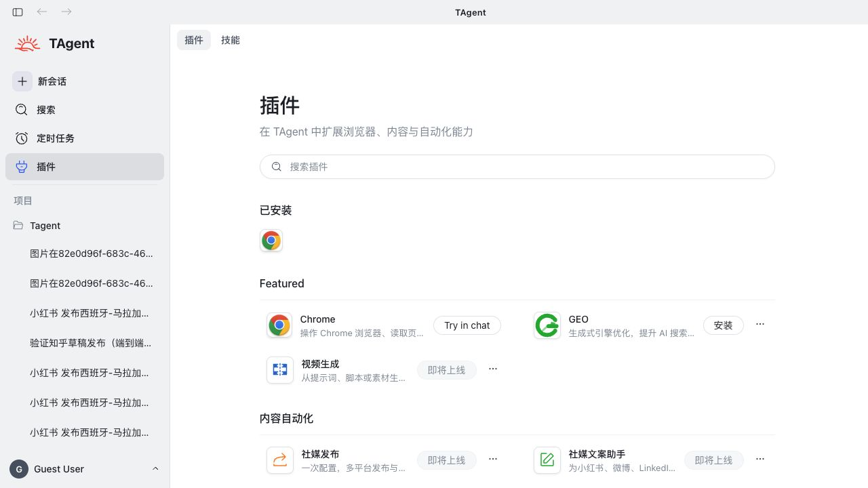Image resolution: width=868 pixels, height=488 pixels.
Task: Click the GEO plugin icon
Action: [x=547, y=325]
